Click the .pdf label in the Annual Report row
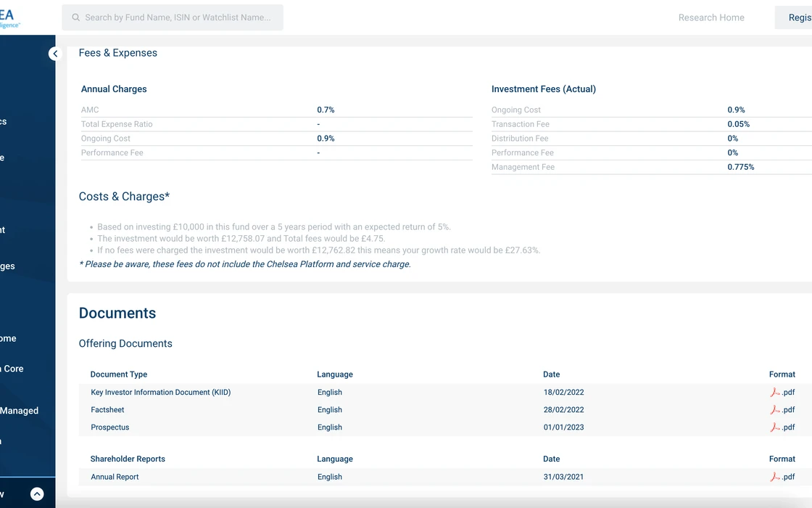 (788, 477)
